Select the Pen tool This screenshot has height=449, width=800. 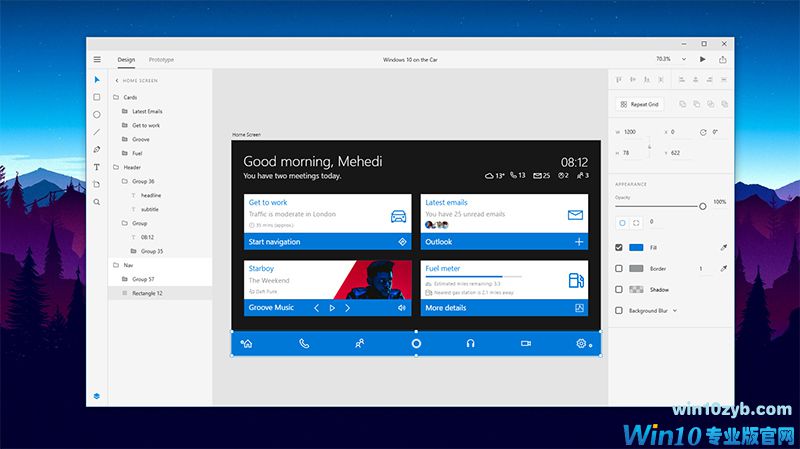[x=97, y=149]
